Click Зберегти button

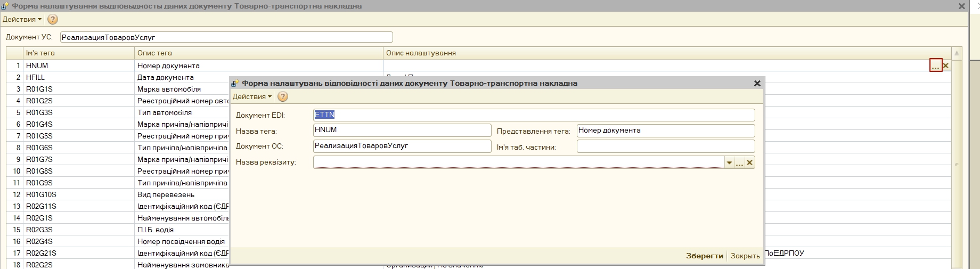point(704,256)
